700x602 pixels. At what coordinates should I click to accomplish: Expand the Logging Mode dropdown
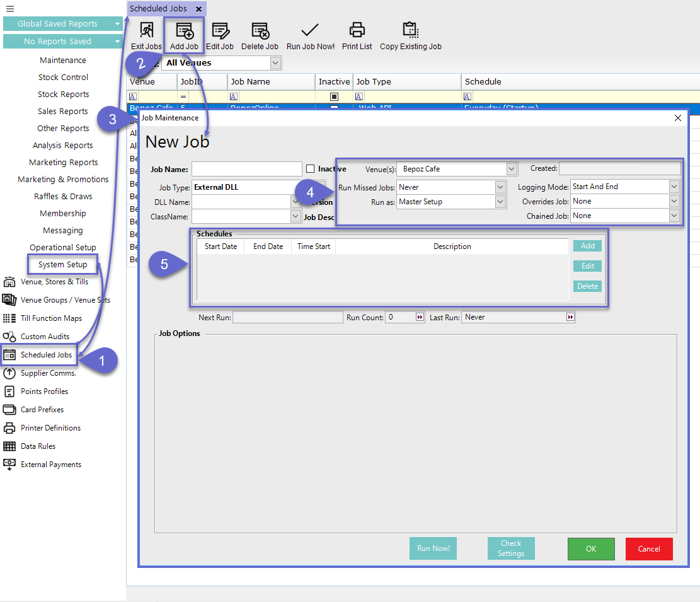674,187
